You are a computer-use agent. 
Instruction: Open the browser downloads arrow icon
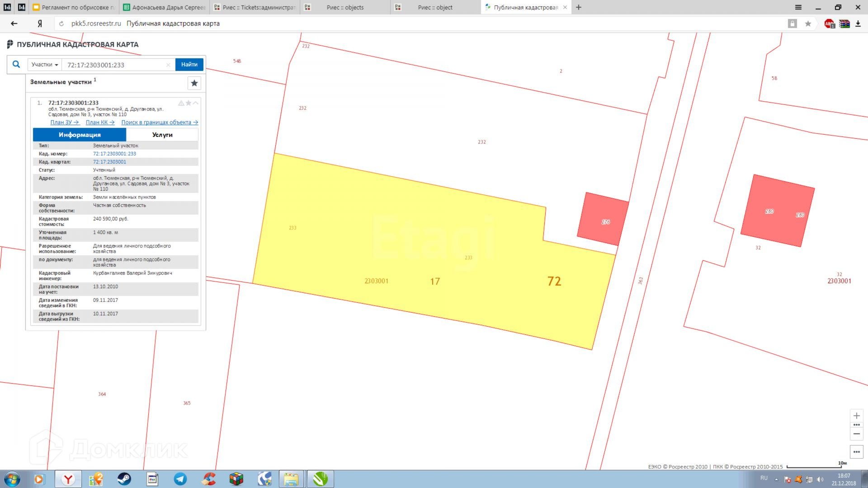(858, 23)
